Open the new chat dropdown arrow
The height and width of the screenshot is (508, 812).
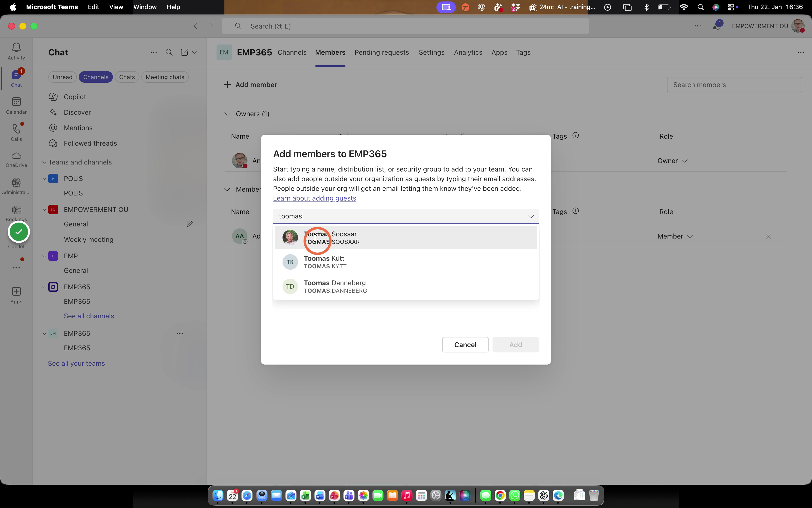[x=194, y=52]
